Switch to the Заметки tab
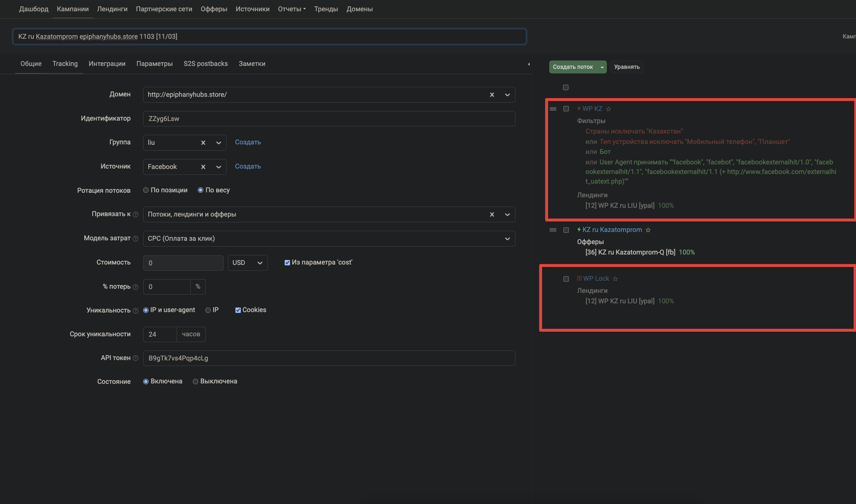 pos(252,64)
